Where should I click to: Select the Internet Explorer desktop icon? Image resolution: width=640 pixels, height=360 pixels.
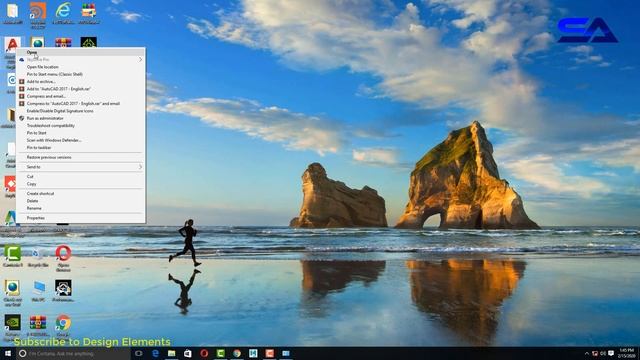pyautogui.click(x=63, y=10)
